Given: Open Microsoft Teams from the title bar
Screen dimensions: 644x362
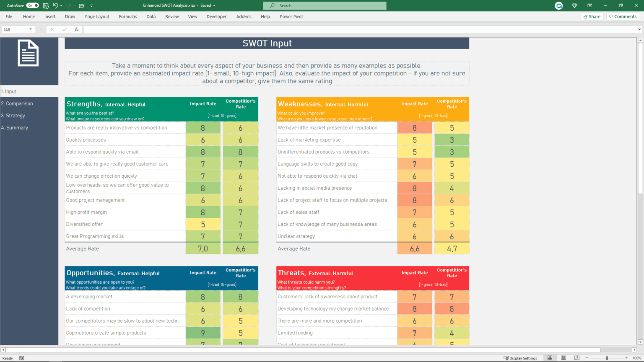Looking at the screenshot, I should click(559, 6).
